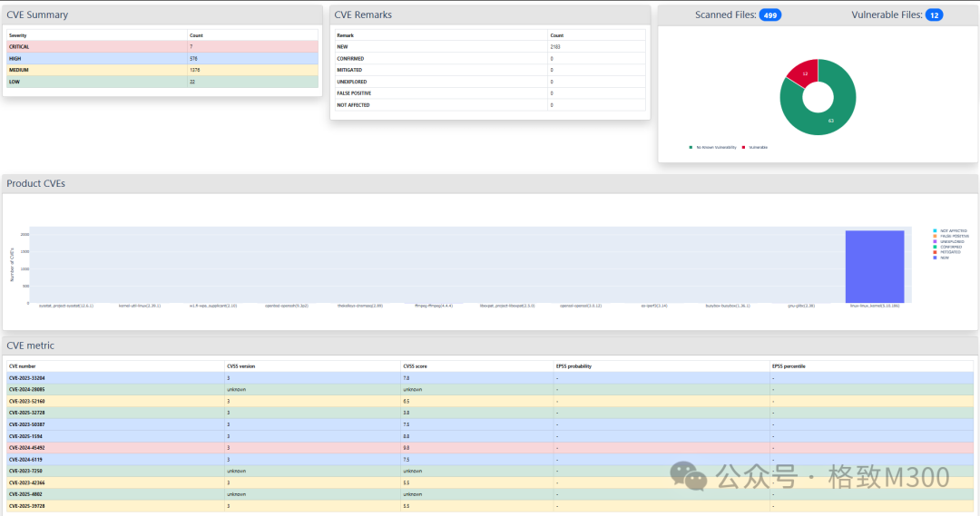Image resolution: width=980 pixels, height=516 pixels.
Task: Click the 9.8 CVSS score cell
Action: (477, 448)
